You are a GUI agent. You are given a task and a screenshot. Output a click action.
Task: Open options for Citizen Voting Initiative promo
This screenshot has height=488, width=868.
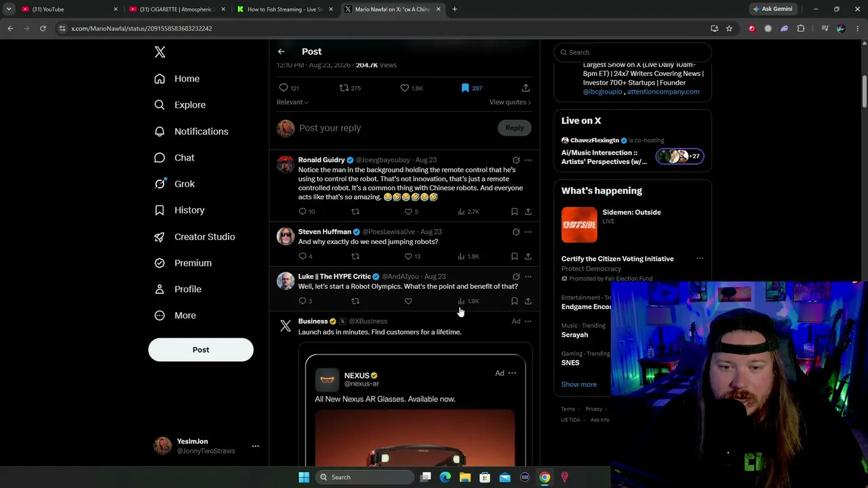click(700, 259)
